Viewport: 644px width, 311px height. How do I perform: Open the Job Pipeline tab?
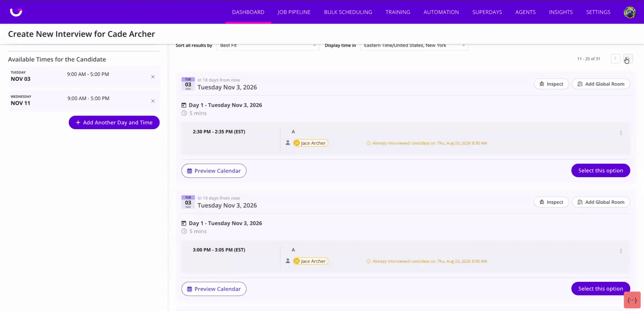[x=294, y=12]
